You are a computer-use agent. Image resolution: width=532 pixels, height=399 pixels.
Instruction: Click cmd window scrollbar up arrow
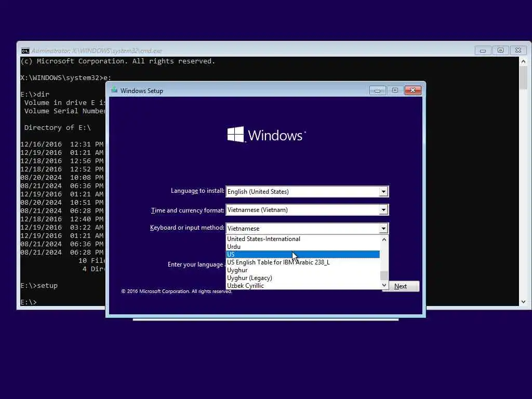tap(523, 62)
